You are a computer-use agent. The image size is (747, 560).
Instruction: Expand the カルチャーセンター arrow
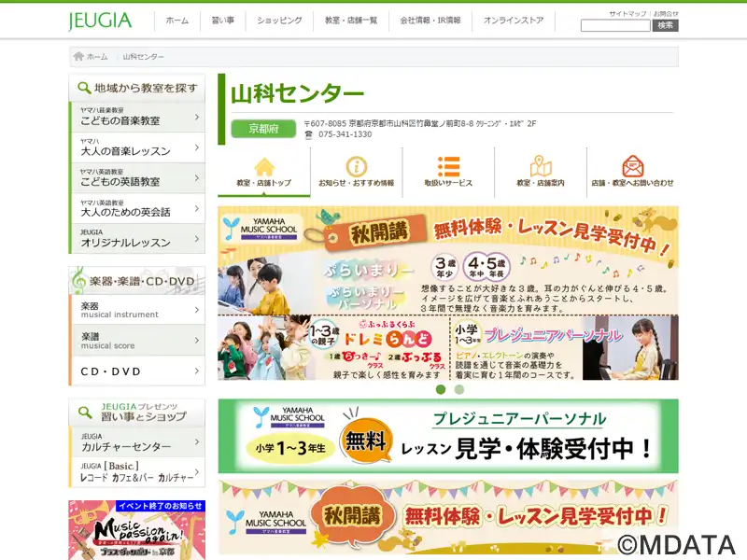pyautogui.click(x=197, y=441)
